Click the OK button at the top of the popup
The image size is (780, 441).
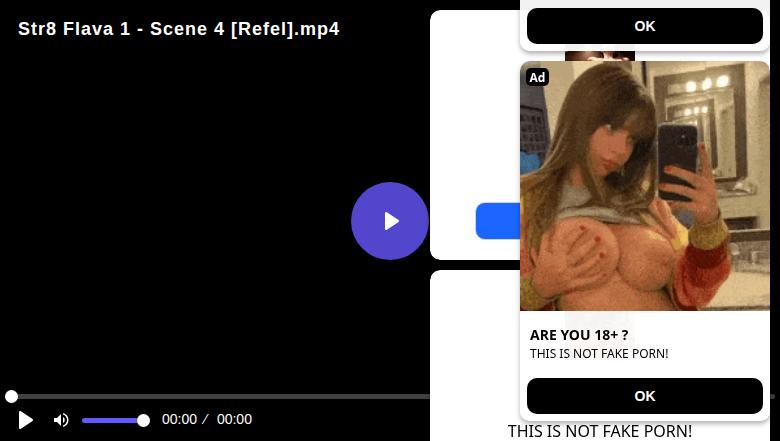pyautogui.click(x=645, y=26)
